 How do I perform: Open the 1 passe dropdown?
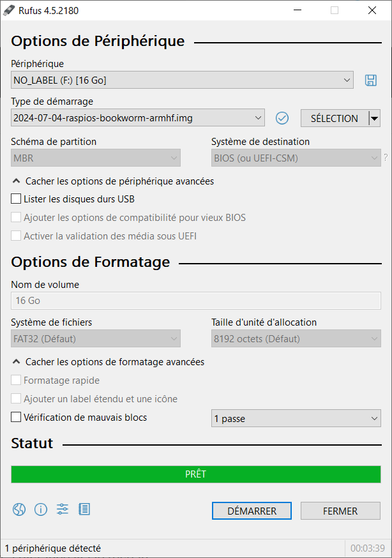tap(296, 419)
